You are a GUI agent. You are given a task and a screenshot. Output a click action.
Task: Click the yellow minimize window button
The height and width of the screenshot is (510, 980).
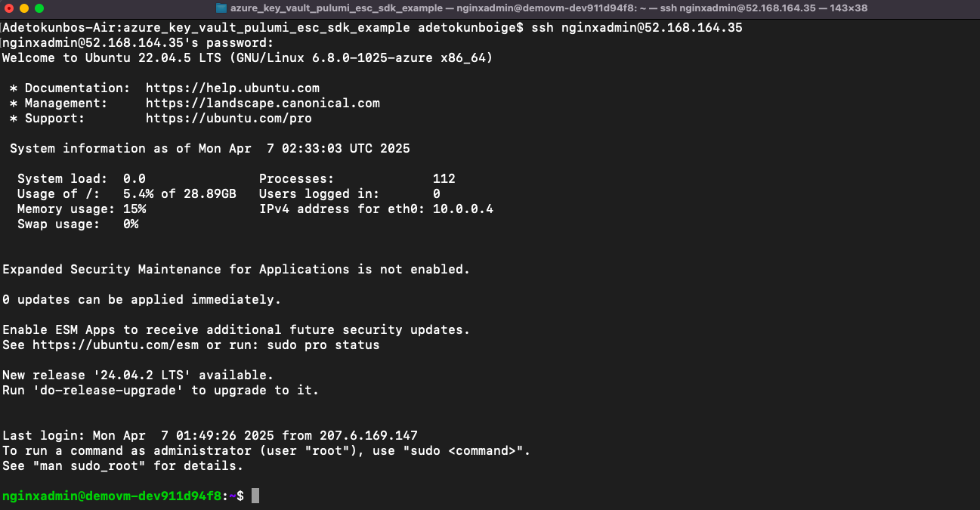24,8
